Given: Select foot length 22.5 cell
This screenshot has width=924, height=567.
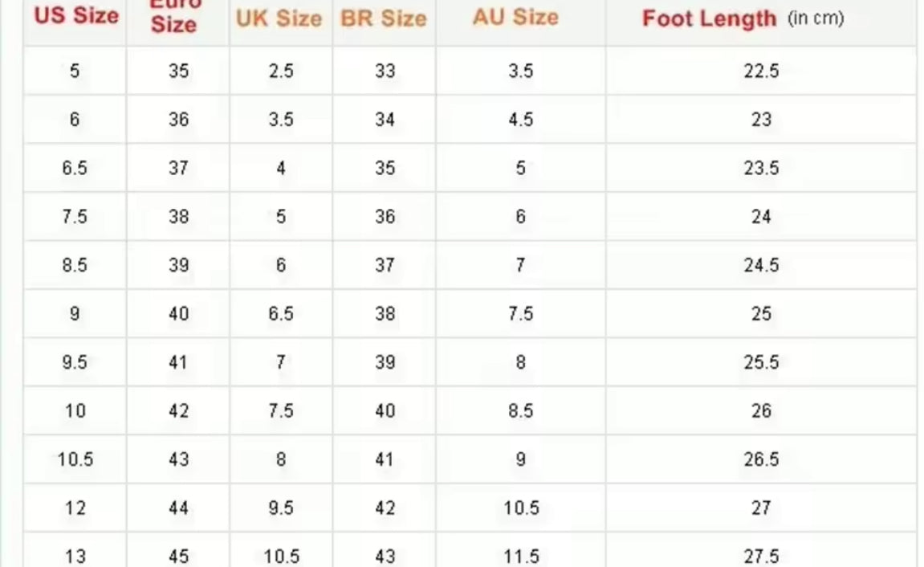Looking at the screenshot, I should pyautogui.click(x=760, y=71).
